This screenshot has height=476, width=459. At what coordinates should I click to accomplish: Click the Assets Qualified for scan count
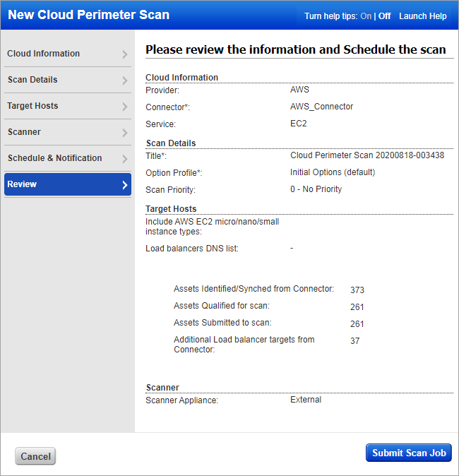point(357,307)
